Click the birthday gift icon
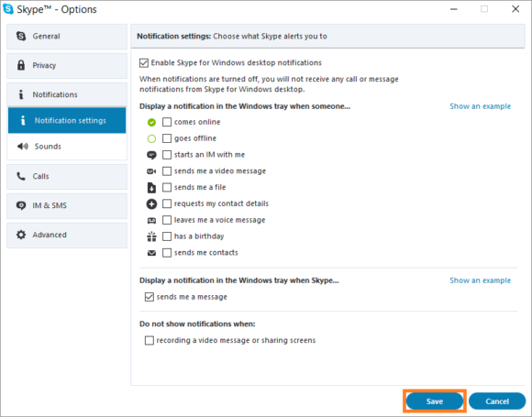 pos(151,236)
